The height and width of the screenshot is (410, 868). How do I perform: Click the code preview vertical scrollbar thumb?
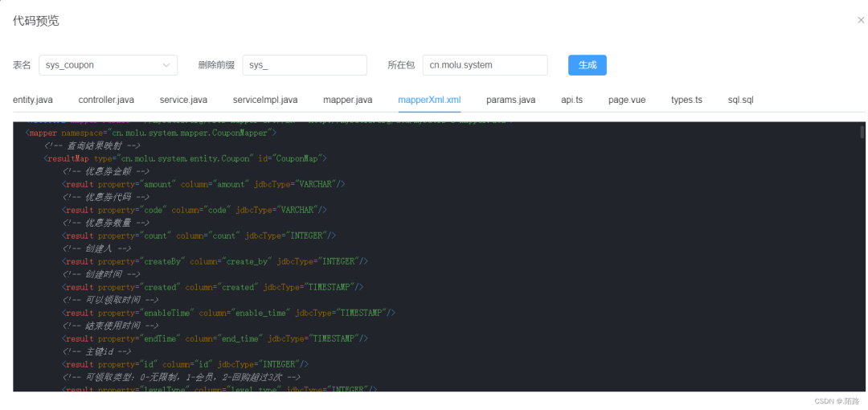(862, 131)
